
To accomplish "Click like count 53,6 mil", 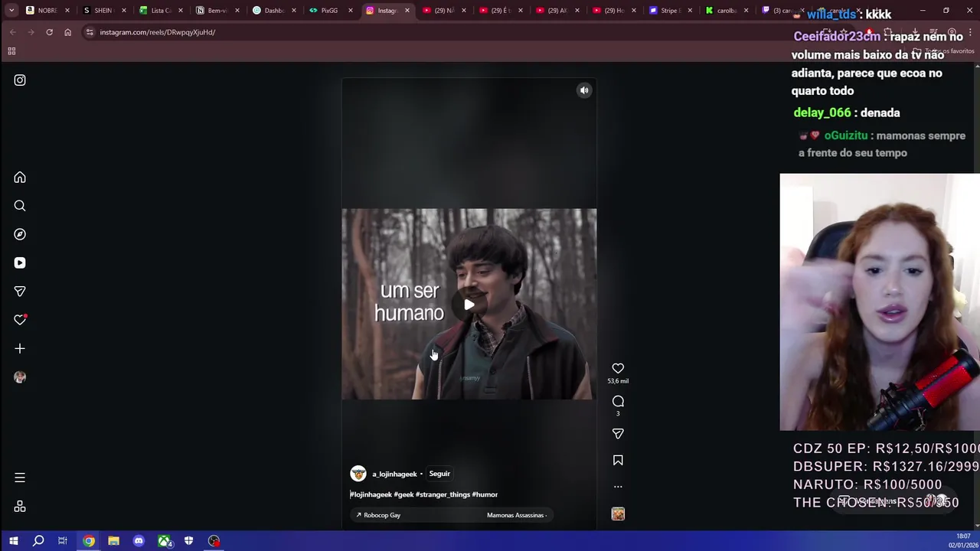I will click(618, 381).
